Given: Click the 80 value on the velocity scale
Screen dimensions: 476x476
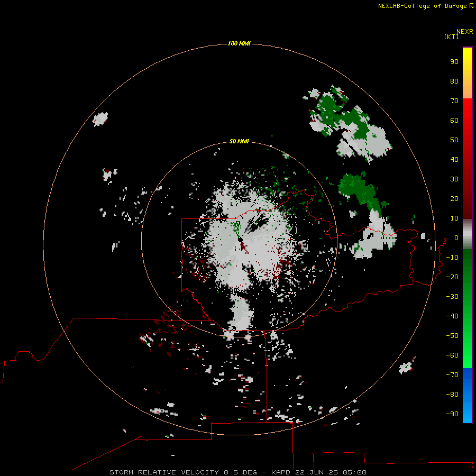Looking at the screenshot, I should pos(454,81).
